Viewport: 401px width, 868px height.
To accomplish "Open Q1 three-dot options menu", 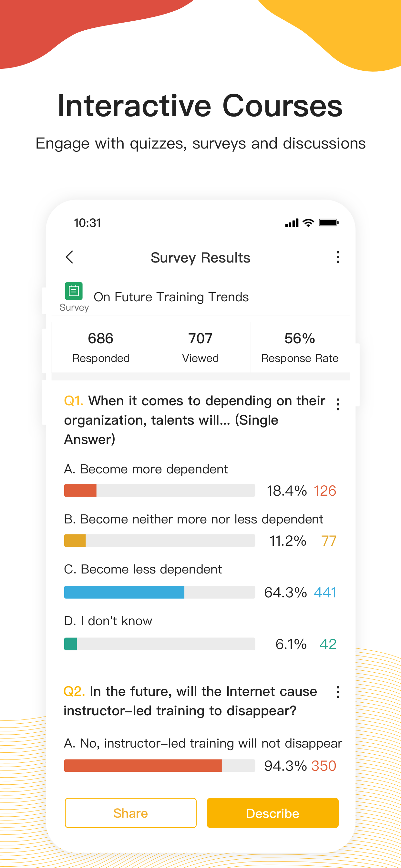I will click(338, 404).
